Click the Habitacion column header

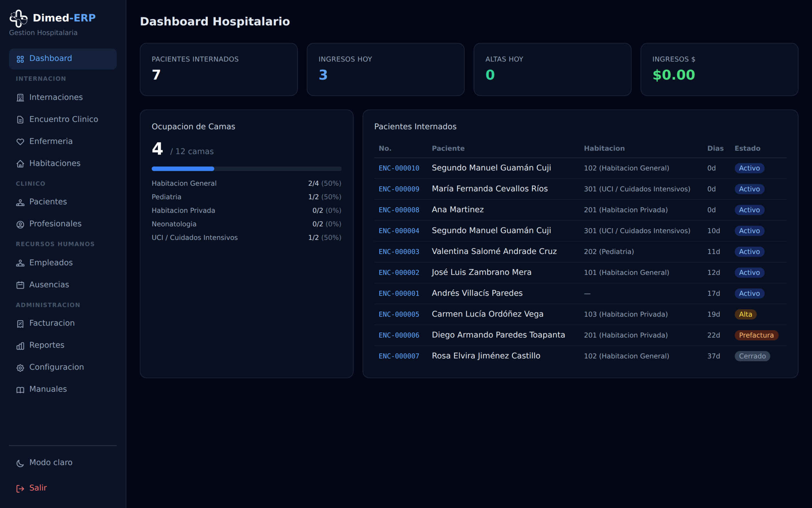coord(604,149)
